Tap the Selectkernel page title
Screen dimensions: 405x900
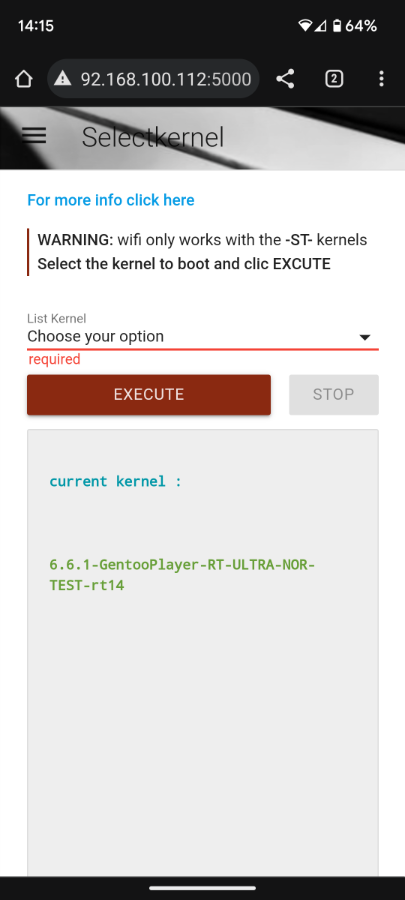(x=153, y=138)
